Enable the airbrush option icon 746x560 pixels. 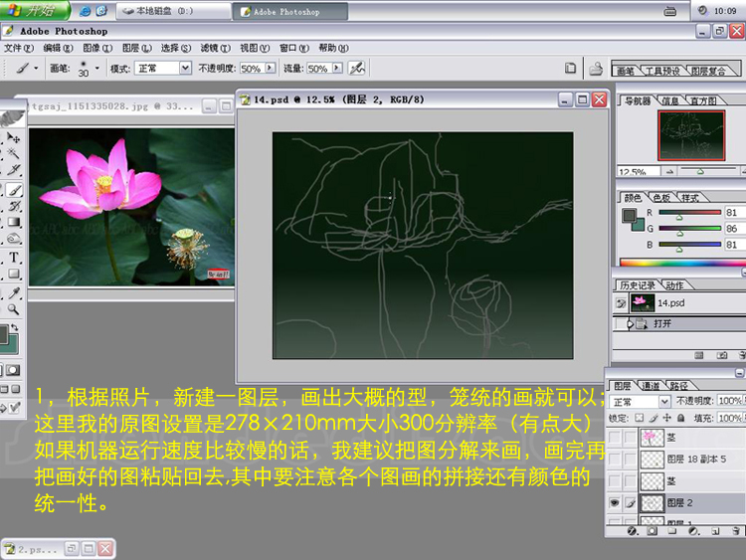[x=356, y=68]
